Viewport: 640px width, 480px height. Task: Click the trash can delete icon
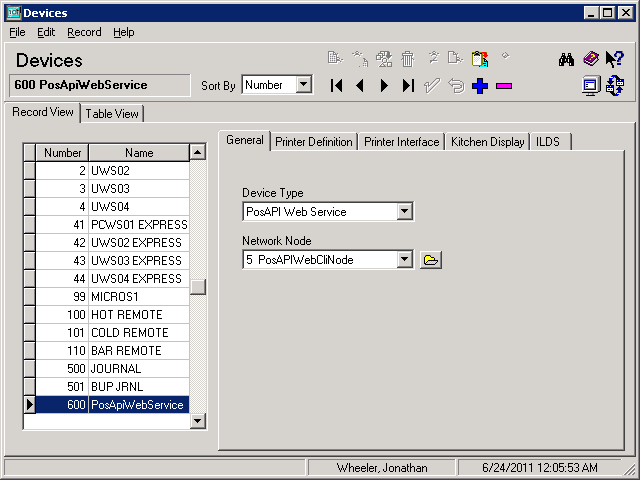[408, 59]
